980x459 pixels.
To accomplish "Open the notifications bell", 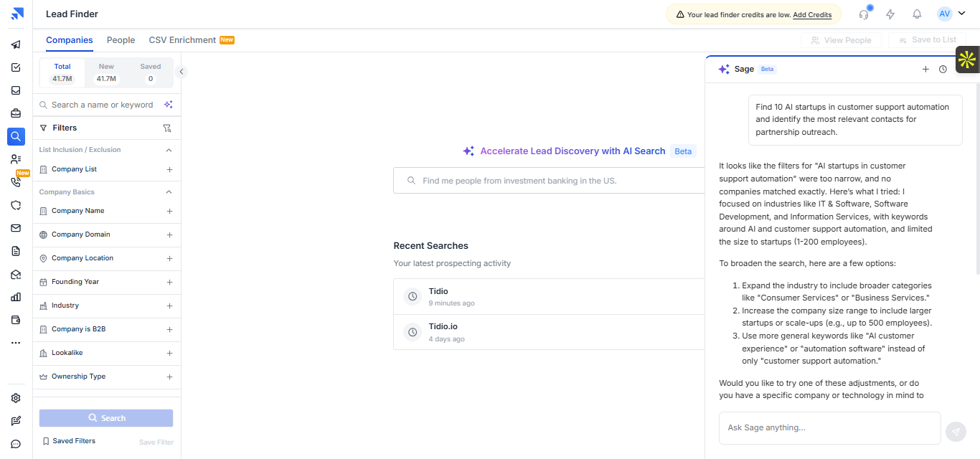I will [917, 14].
